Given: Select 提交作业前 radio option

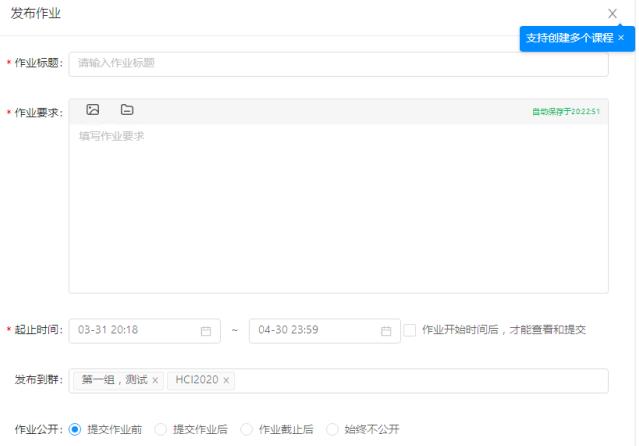Looking at the screenshot, I should (75, 430).
